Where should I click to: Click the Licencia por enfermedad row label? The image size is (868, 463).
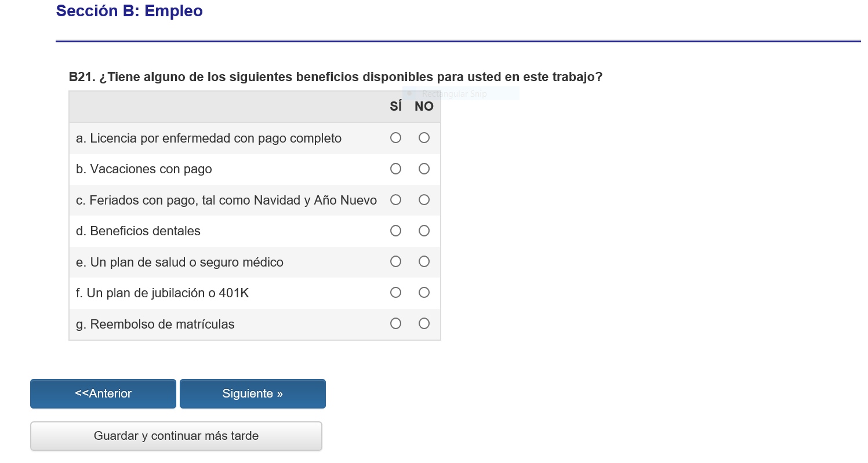[x=209, y=138]
